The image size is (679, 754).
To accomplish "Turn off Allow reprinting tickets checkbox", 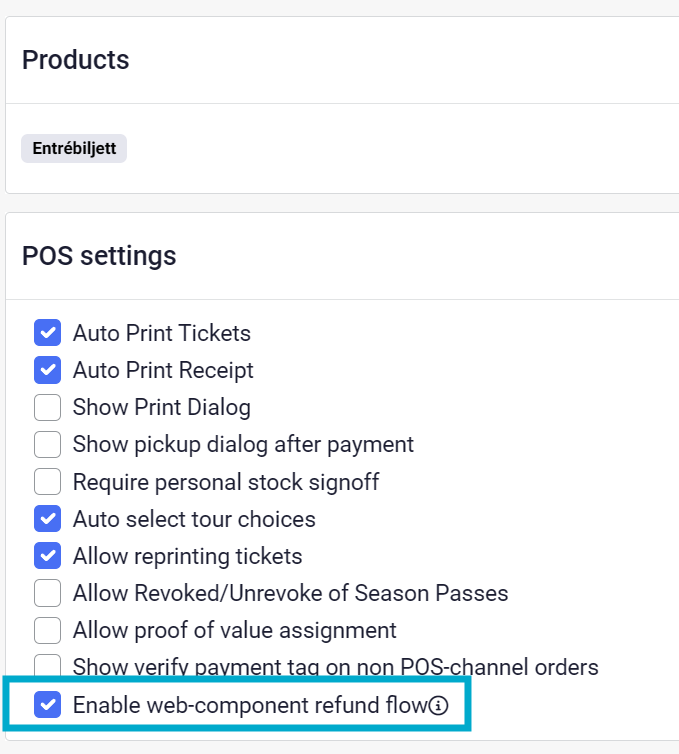I will pyautogui.click(x=47, y=556).
